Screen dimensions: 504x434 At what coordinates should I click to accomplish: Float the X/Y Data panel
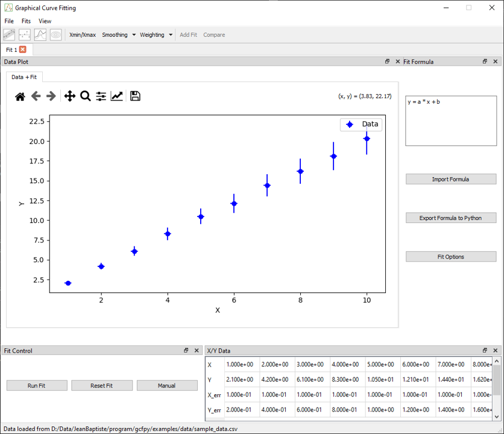pos(485,350)
